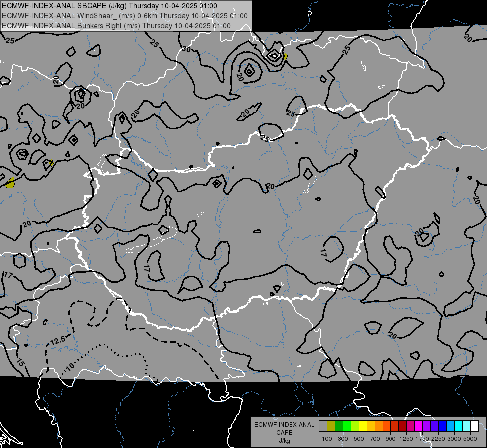
Task: Click the sky blue swatch before 3000
Action: 450,426
